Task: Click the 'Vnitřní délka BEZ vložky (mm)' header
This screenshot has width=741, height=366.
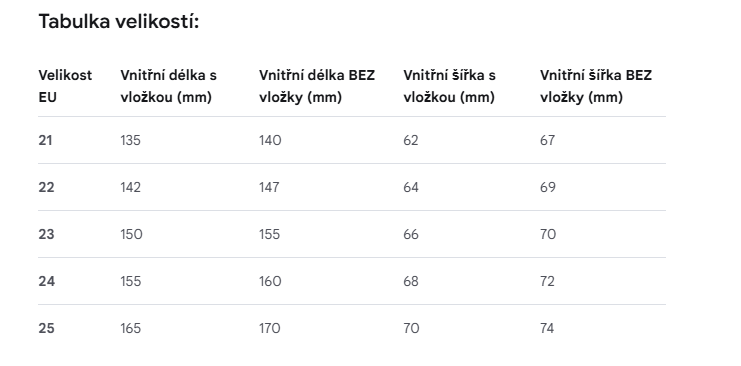Action: 317,86
